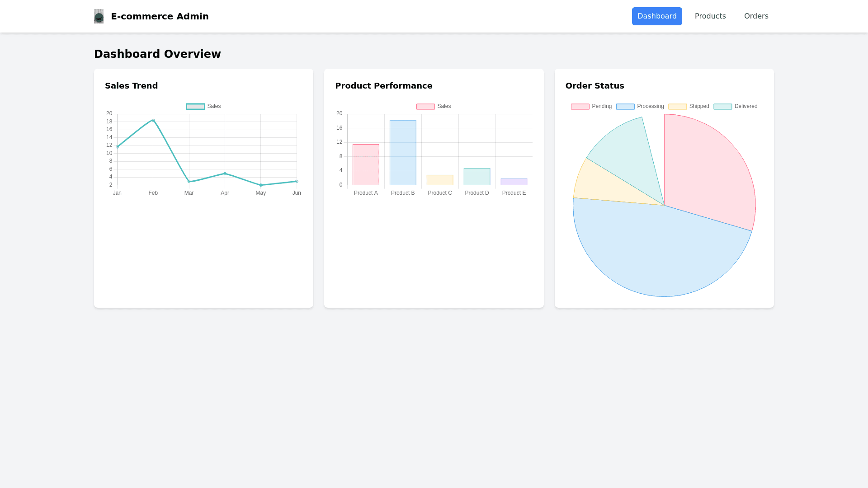
Task: Click the E-commerce Admin logo image
Action: 99,16
